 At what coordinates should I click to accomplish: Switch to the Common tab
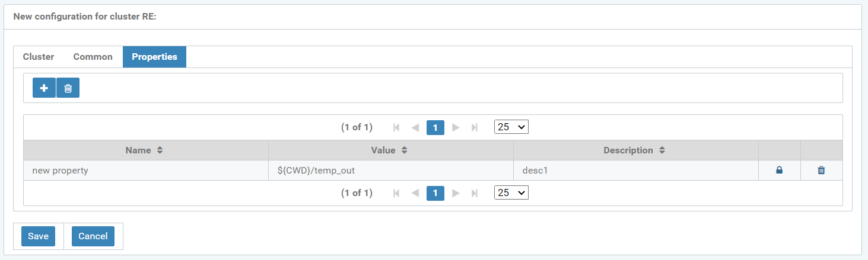pos(93,57)
